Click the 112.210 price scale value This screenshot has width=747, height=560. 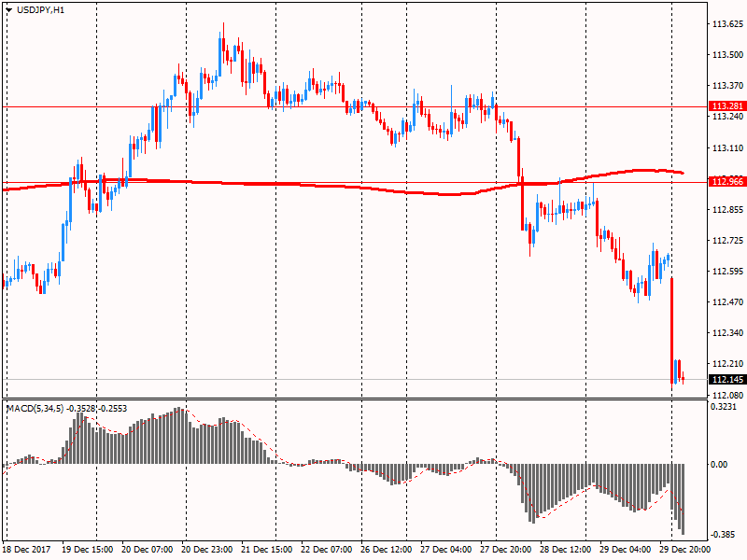[x=727, y=364]
